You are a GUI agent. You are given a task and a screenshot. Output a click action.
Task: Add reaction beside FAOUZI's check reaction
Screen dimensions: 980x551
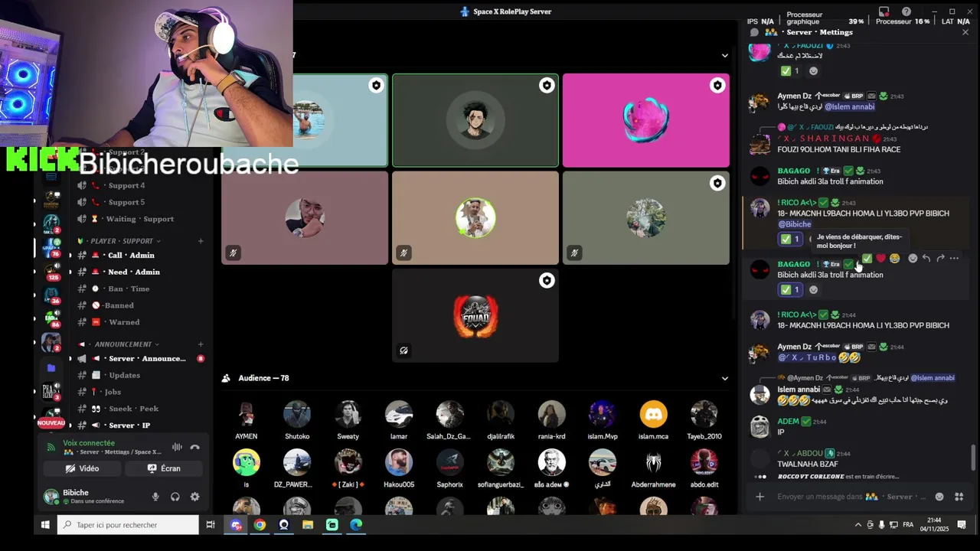point(813,71)
